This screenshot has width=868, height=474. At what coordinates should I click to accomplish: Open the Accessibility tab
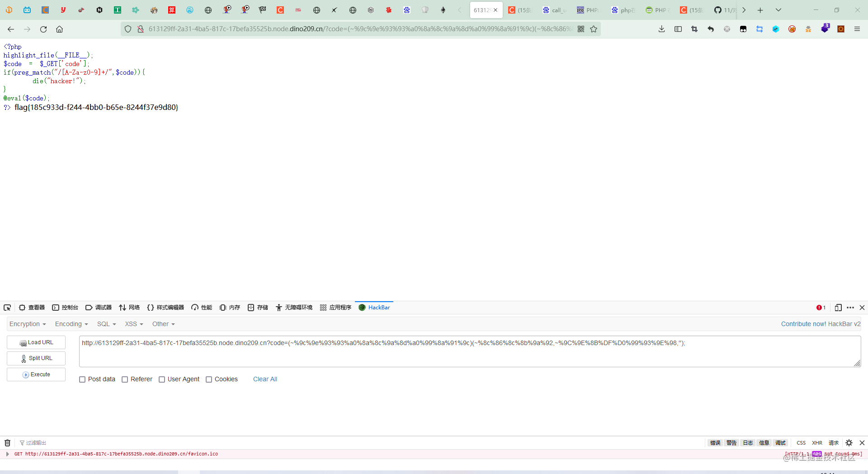click(294, 308)
